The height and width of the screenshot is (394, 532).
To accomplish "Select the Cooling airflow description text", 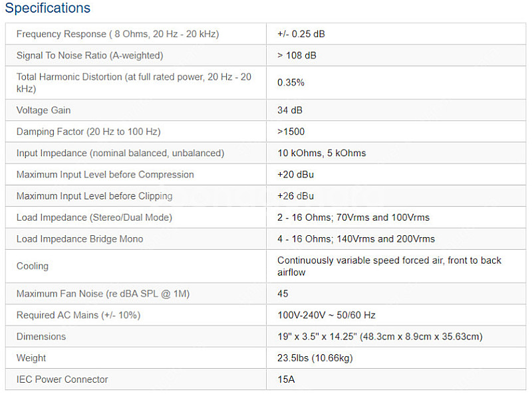I will [x=389, y=266].
